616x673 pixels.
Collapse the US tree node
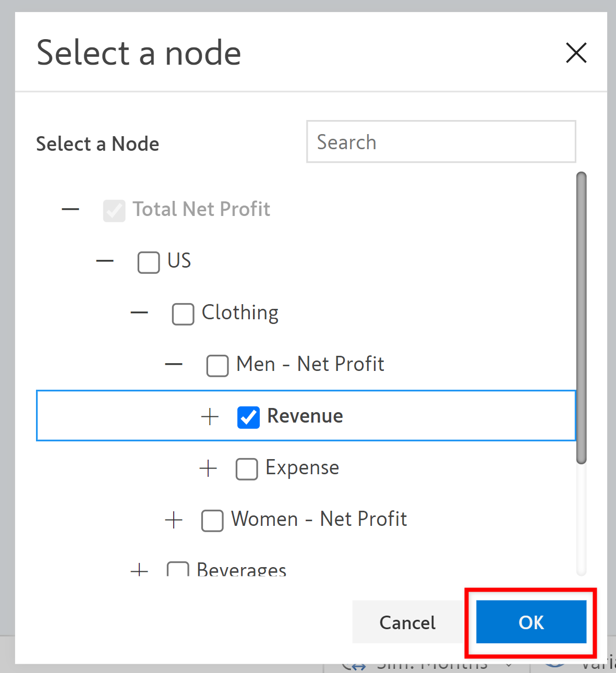105,261
